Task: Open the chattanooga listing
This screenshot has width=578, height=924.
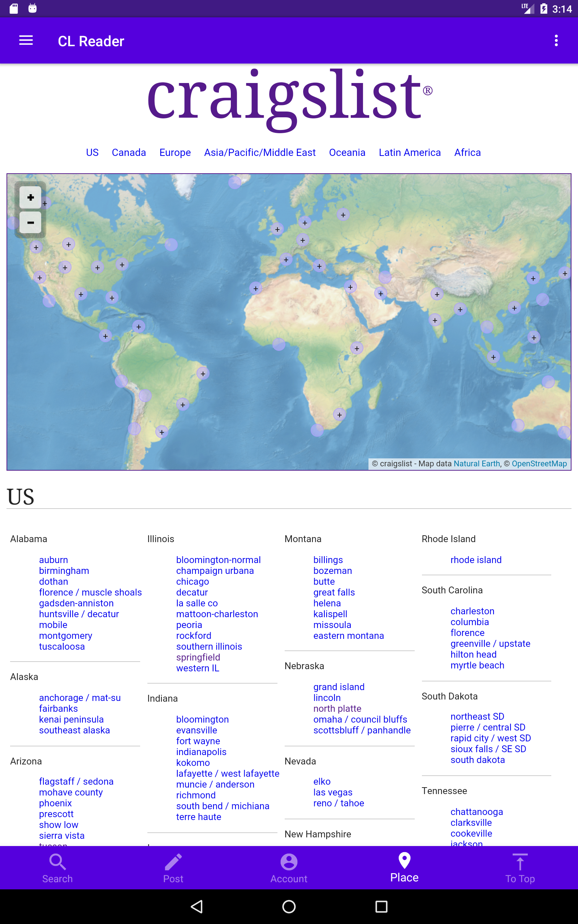Action: click(477, 812)
